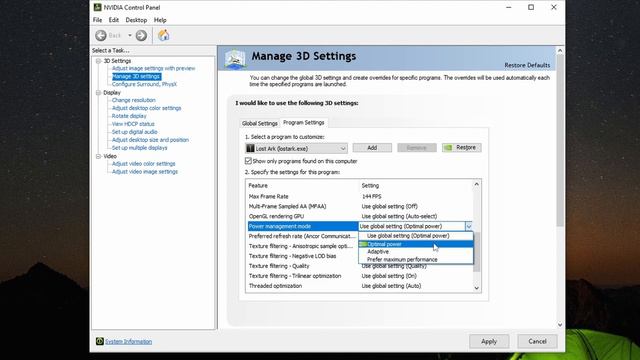Image resolution: width=640 pixels, height=360 pixels.
Task: Open the Home icon in the toolbar
Action: pyautogui.click(x=164, y=35)
